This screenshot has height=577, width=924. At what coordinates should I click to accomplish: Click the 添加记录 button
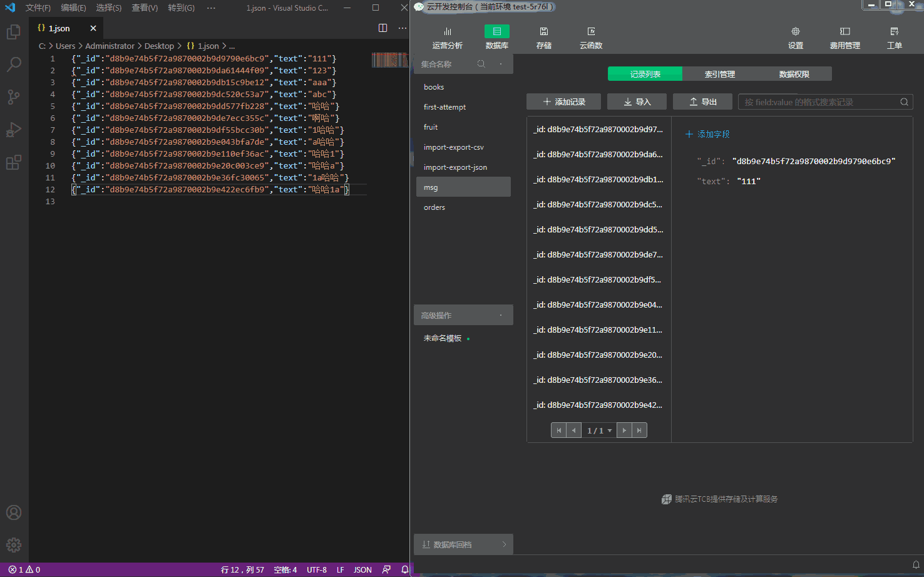pyautogui.click(x=564, y=101)
